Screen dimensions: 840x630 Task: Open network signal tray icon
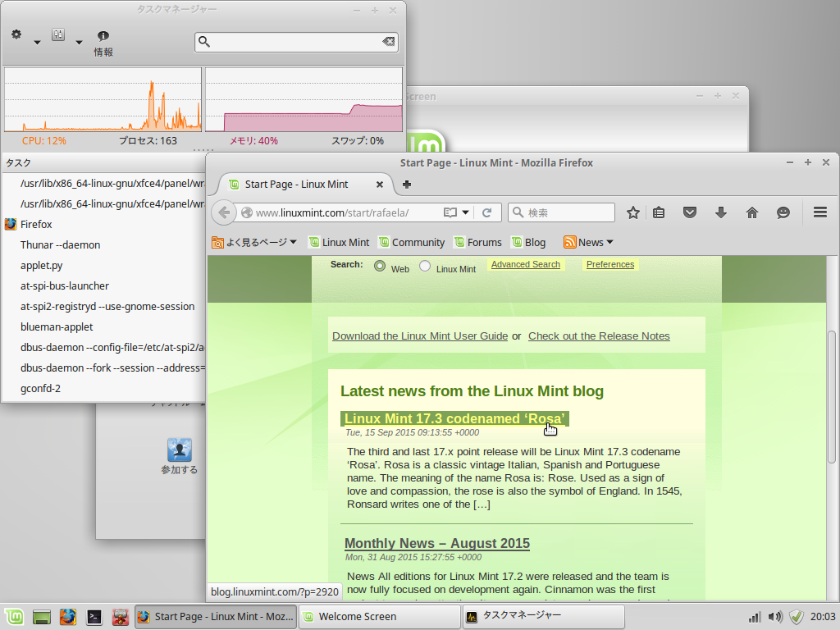[x=755, y=617]
